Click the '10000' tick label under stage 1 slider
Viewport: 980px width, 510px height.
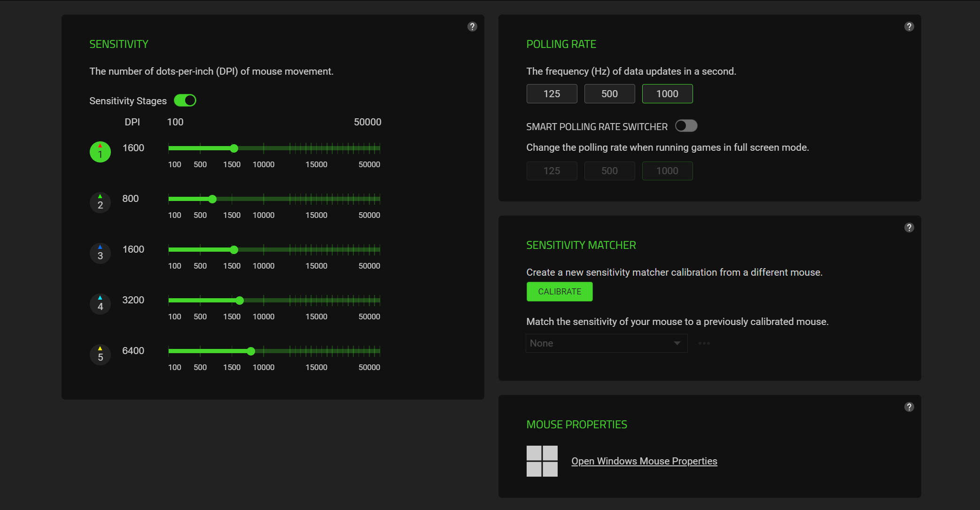(264, 164)
